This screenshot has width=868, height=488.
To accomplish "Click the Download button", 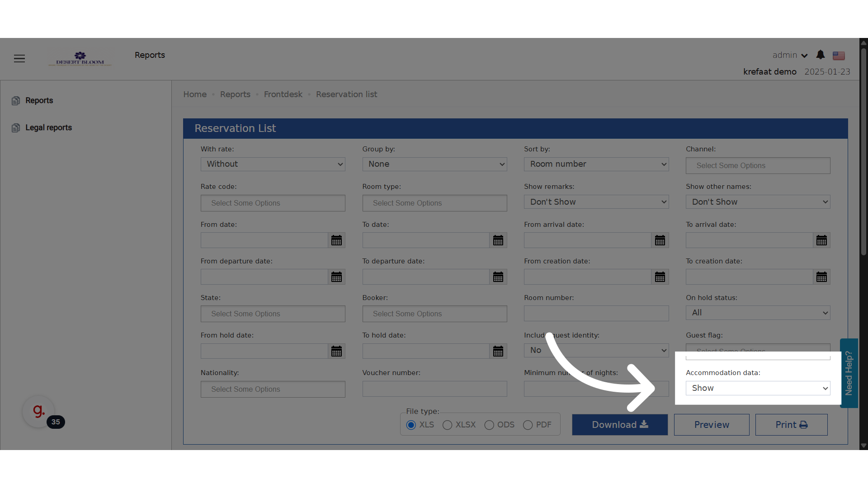I will [x=620, y=425].
